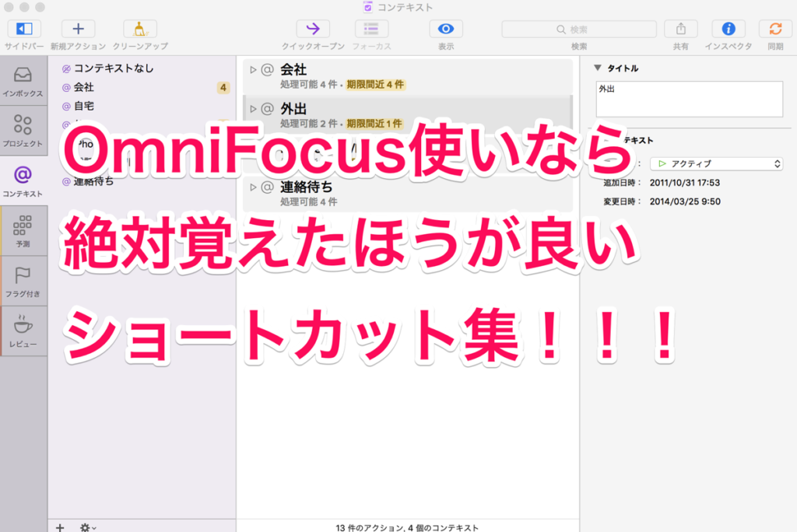The height and width of the screenshot is (532, 797).
Task: Open the アクティブ status dropdown
Action: [x=716, y=163]
